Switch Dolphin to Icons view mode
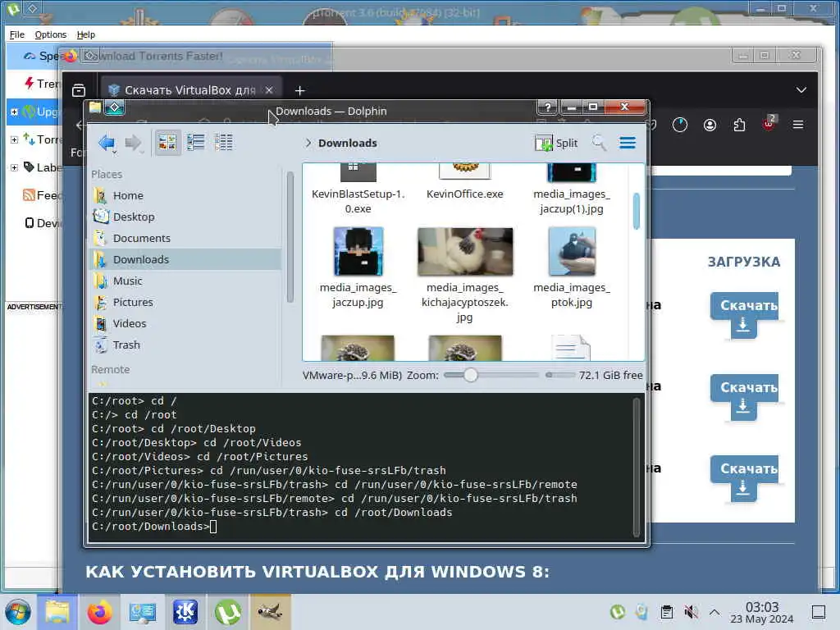The image size is (840, 630). click(167, 143)
